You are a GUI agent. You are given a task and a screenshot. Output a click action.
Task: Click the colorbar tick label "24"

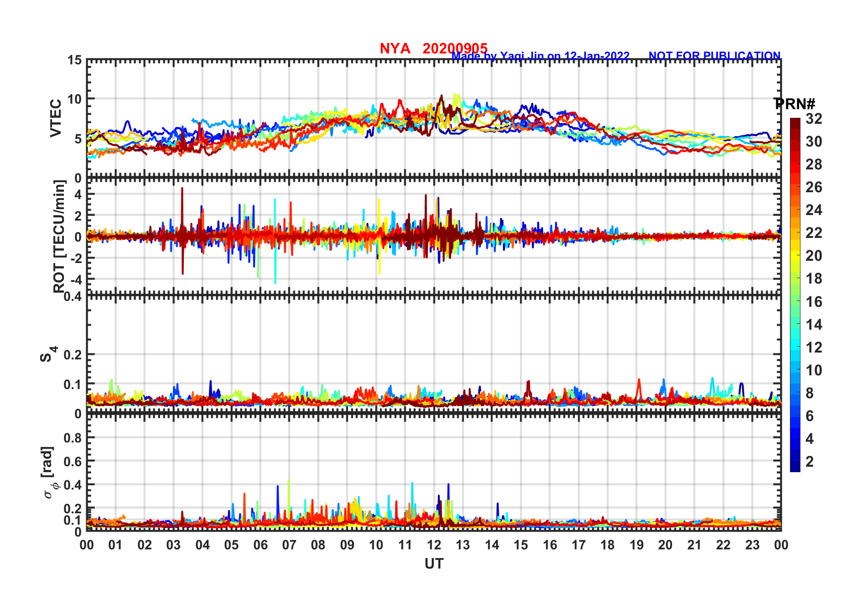coord(814,210)
